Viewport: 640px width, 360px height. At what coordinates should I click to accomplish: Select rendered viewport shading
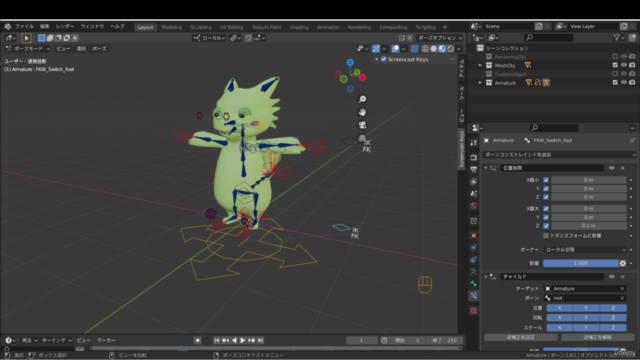pyautogui.click(x=450, y=49)
